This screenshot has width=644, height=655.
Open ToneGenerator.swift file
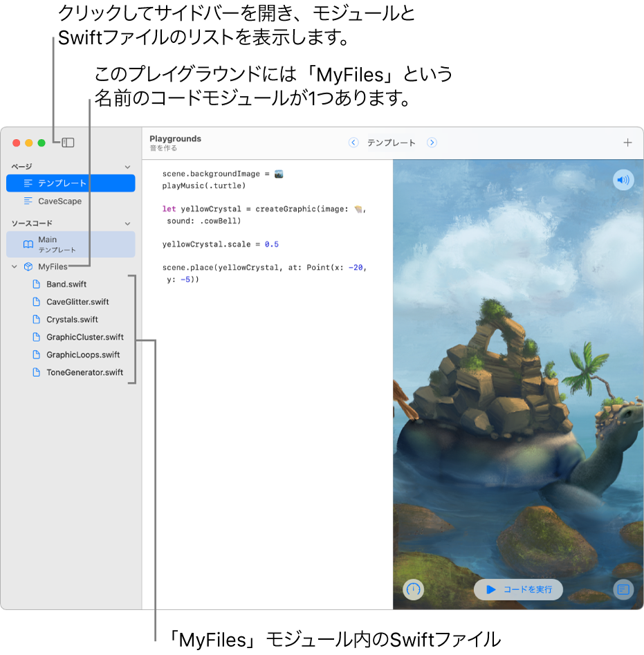[71, 372]
